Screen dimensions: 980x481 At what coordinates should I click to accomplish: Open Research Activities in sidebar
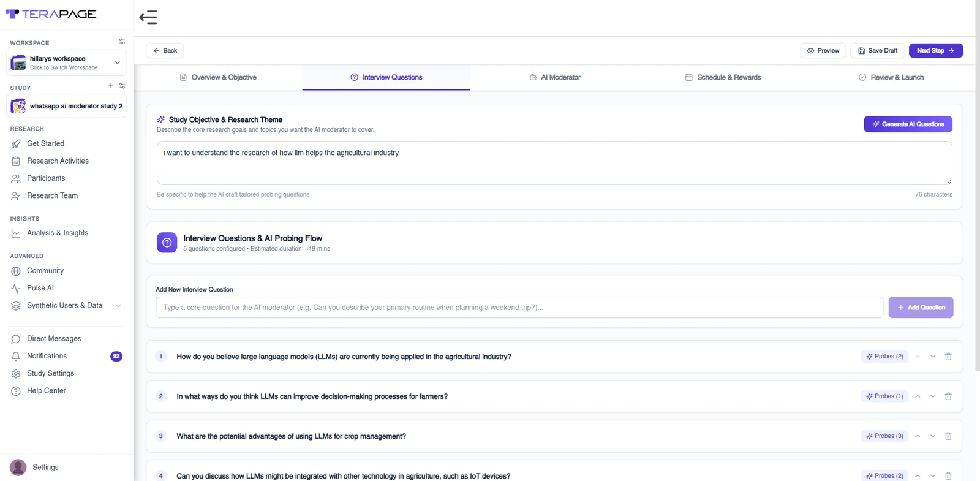tap(58, 161)
